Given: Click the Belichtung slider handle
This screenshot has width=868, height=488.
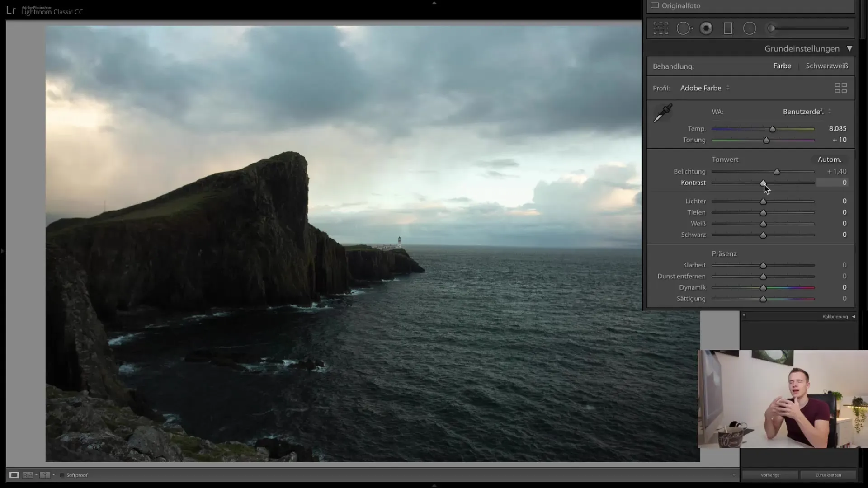Looking at the screenshot, I should [777, 172].
